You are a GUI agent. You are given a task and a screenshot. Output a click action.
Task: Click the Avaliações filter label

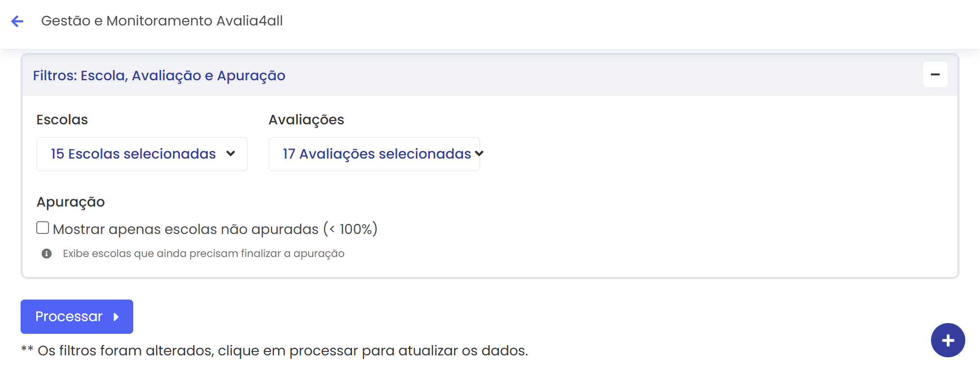[306, 119]
